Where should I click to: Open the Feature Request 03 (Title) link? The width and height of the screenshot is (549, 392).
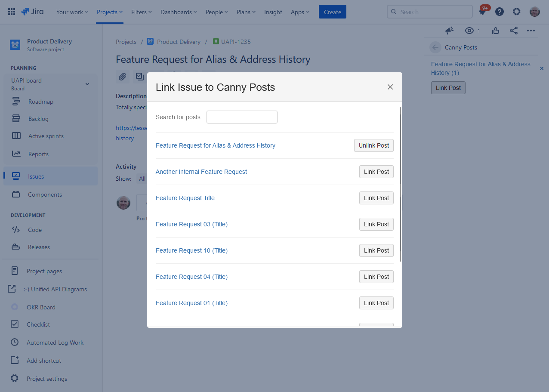(191, 224)
